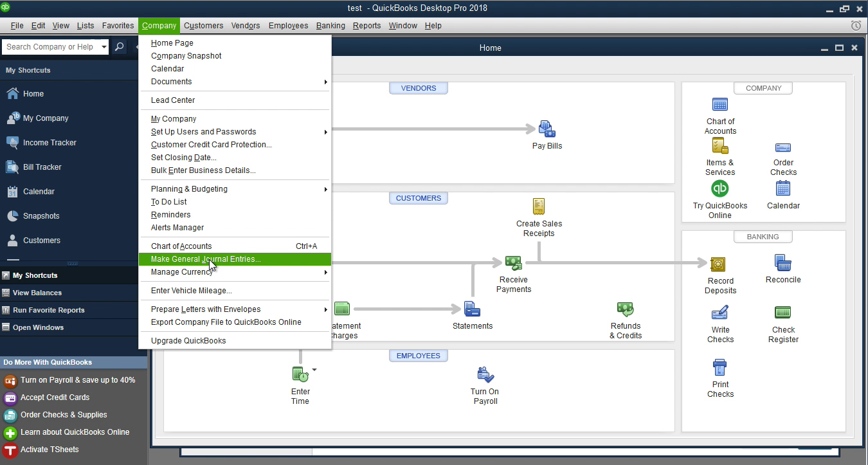Click the Print Checks icon
The height and width of the screenshot is (465, 868).
[720, 368]
